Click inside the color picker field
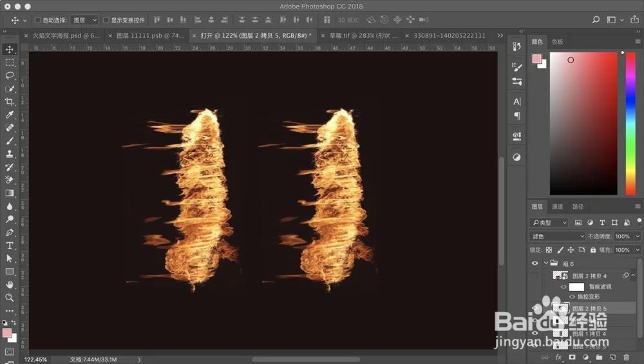The width and height of the screenshot is (644, 364). pos(583,124)
